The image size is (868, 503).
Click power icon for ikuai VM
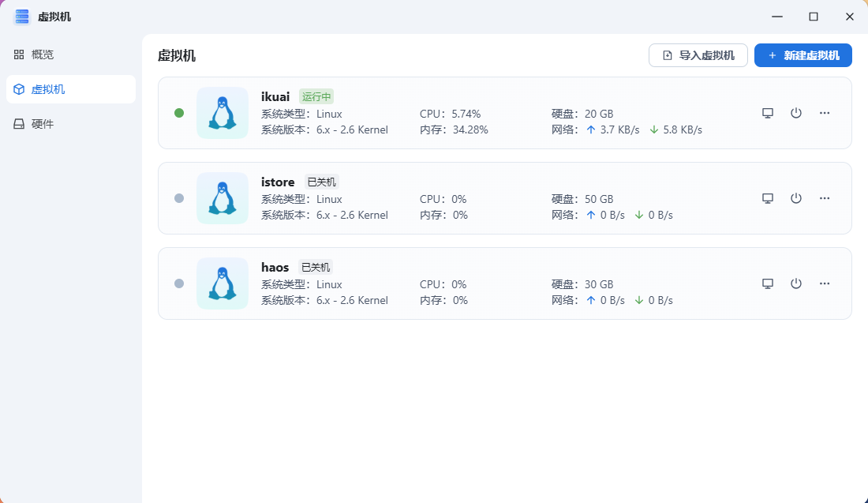pyautogui.click(x=796, y=113)
